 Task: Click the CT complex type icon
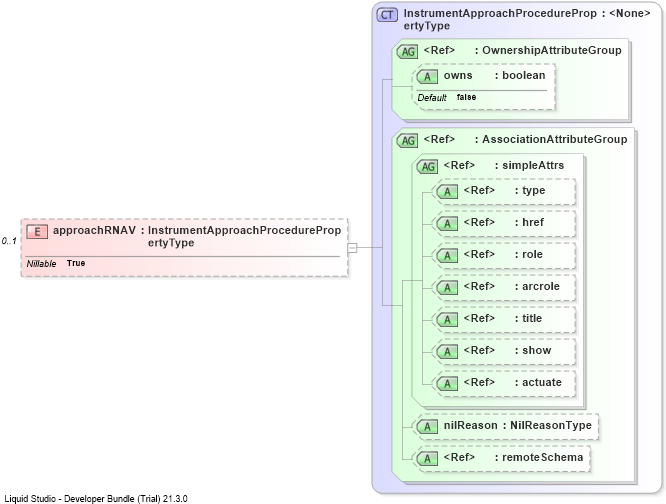click(387, 15)
